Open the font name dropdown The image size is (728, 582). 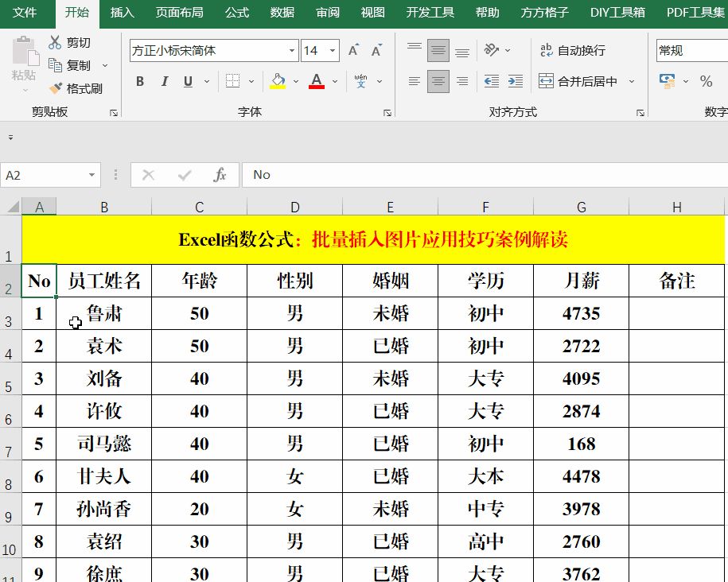(293, 50)
